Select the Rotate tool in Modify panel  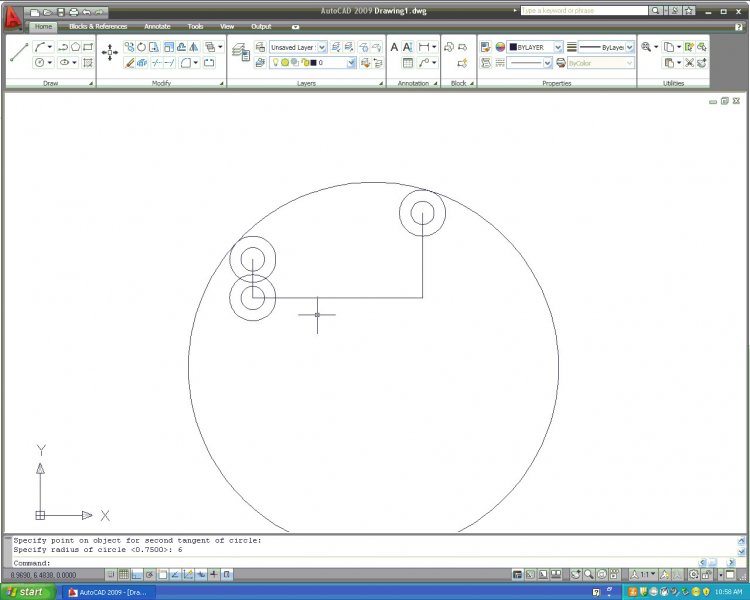(x=141, y=47)
